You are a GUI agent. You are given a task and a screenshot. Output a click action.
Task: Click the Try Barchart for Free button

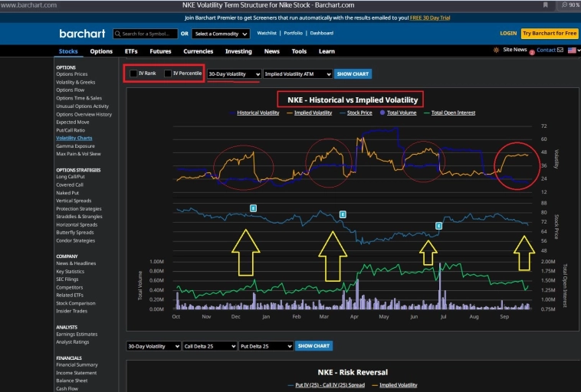[549, 34]
